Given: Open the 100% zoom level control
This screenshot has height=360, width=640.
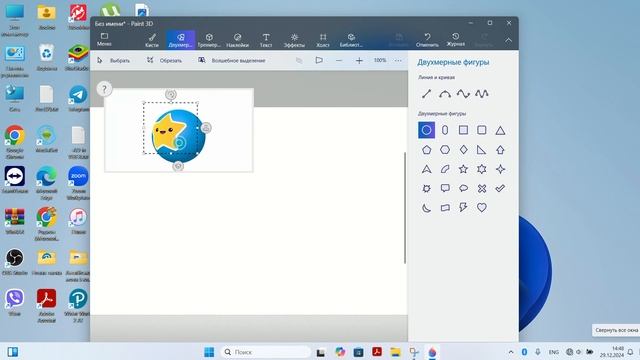Looking at the screenshot, I should tap(380, 60).
